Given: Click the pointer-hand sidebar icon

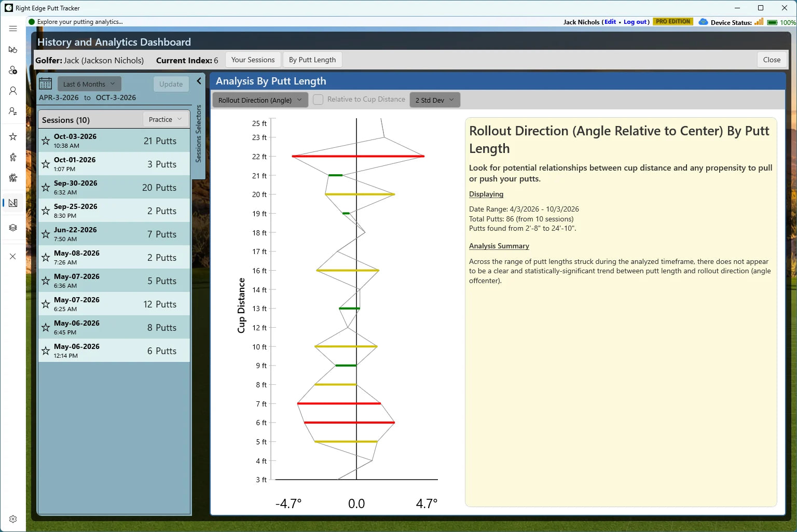Looking at the screenshot, I should 13,49.
